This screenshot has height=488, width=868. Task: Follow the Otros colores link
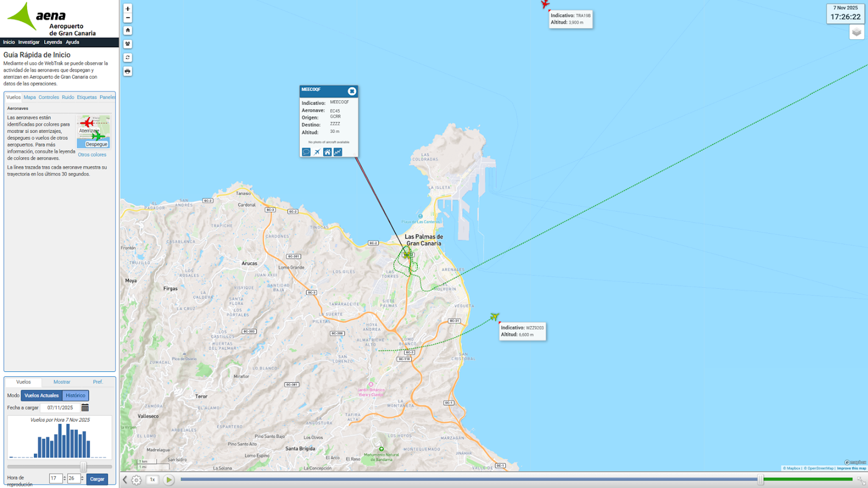coord(92,155)
